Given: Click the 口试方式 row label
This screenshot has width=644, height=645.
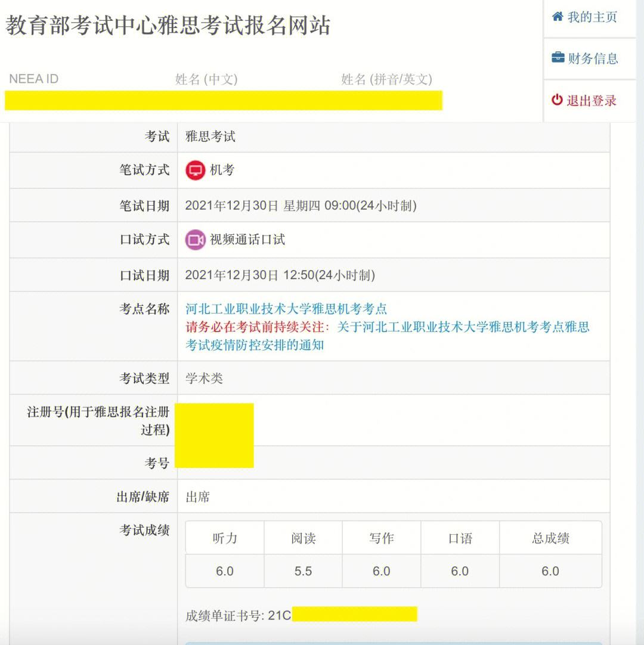Looking at the screenshot, I should pyautogui.click(x=144, y=240).
